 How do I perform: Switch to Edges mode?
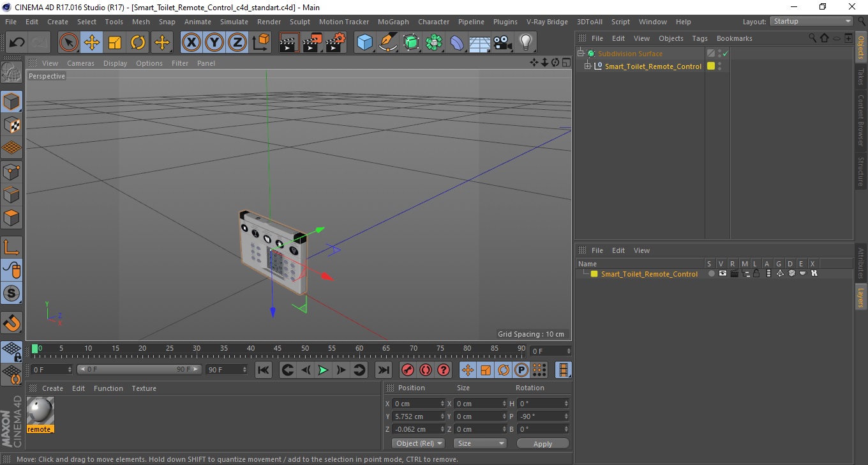point(11,194)
